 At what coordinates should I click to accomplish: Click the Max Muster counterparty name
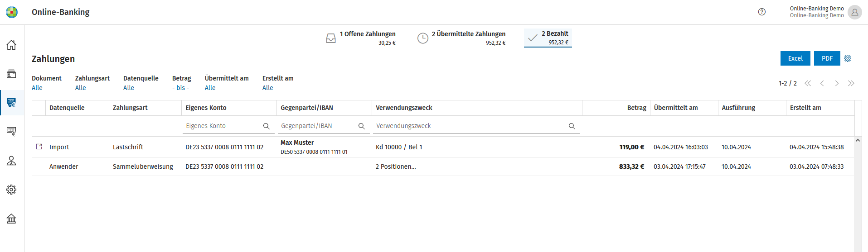[x=297, y=143]
